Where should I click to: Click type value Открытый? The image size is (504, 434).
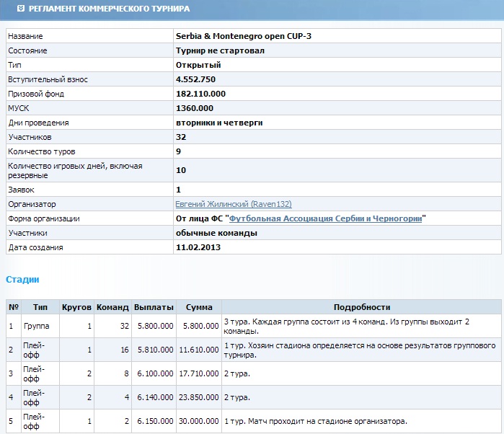[198, 65]
